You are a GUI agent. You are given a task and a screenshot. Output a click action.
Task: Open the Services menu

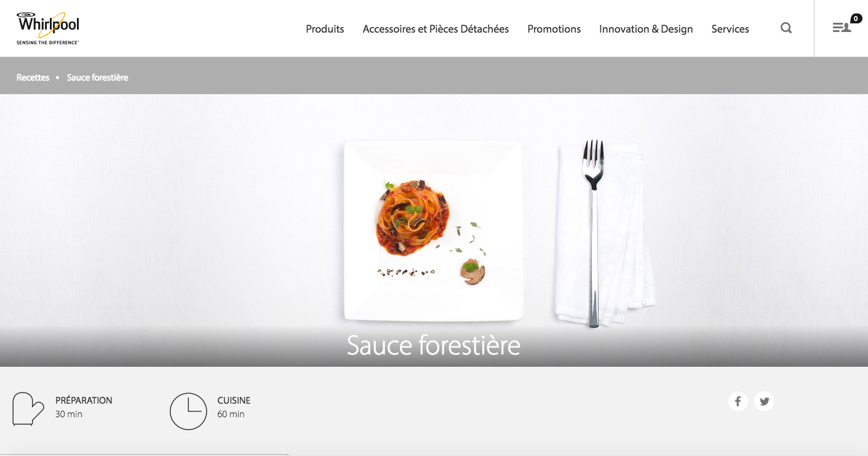click(x=730, y=29)
